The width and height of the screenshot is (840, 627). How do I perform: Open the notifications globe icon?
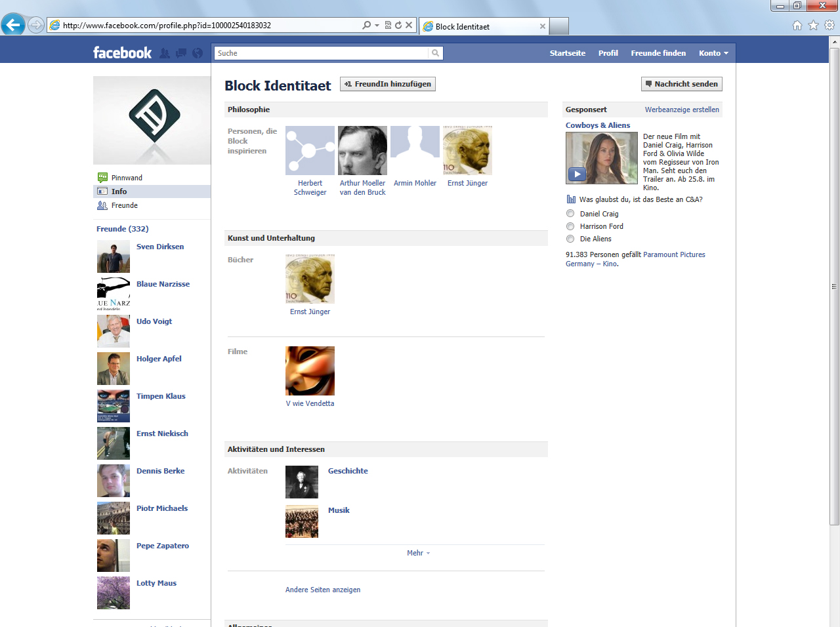point(197,53)
